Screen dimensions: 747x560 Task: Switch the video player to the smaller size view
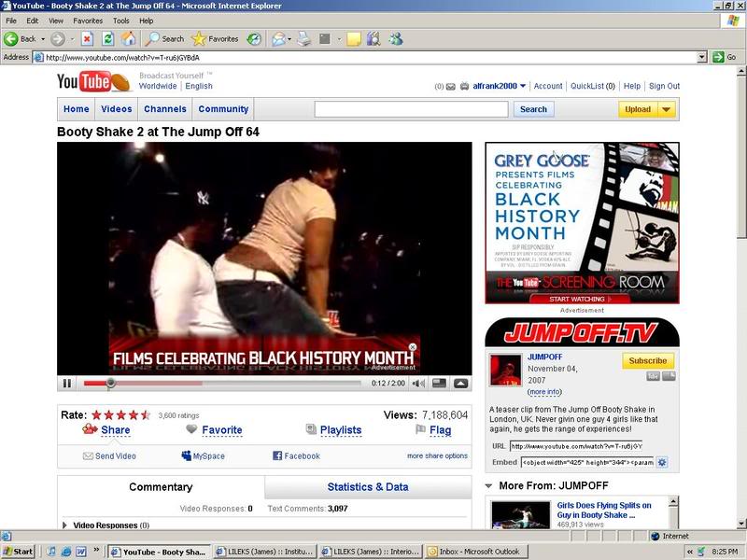tap(439, 384)
